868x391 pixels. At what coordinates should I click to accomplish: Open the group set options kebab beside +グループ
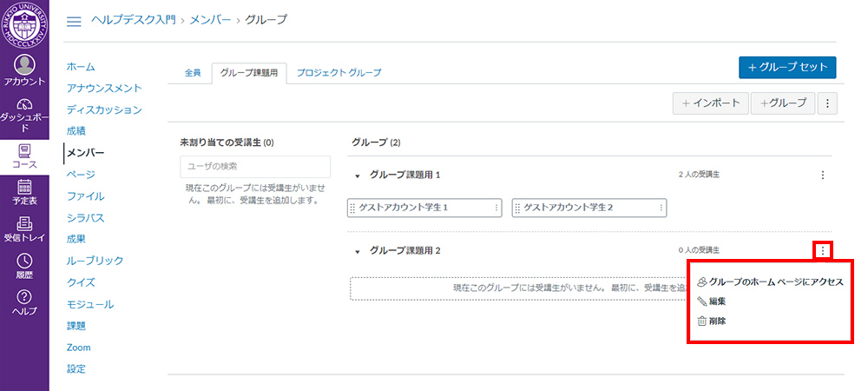coord(827,103)
